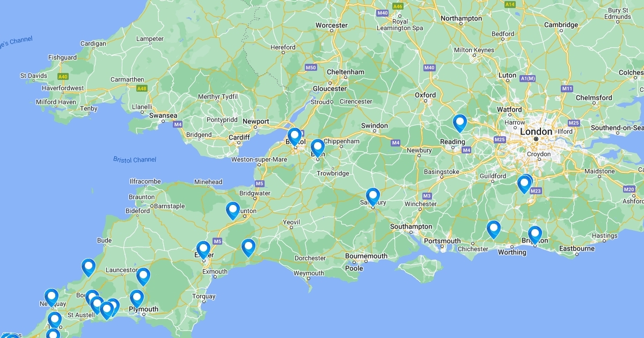Open the map pin over Salisbury
This screenshot has height=338, width=644.
(x=373, y=197)
